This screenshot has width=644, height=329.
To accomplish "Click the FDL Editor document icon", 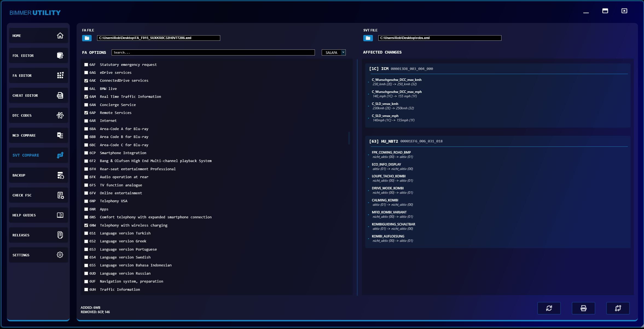I will (60, 55).
